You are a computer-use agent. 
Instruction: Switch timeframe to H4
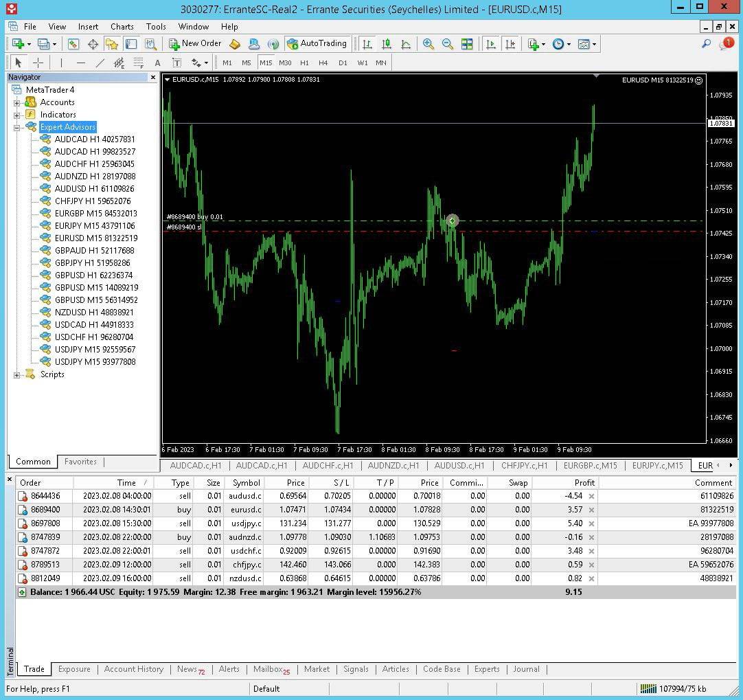point(323,63)
